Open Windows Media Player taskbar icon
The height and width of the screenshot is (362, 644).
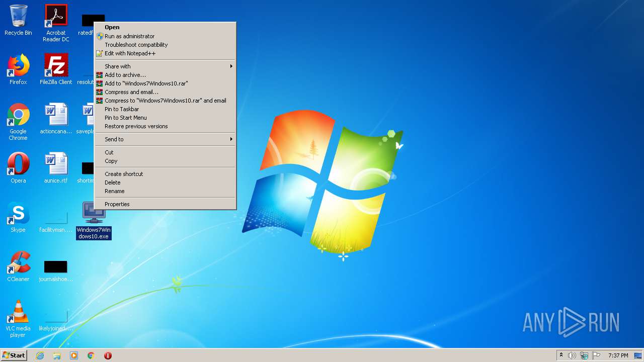click(x=74, y=355)
